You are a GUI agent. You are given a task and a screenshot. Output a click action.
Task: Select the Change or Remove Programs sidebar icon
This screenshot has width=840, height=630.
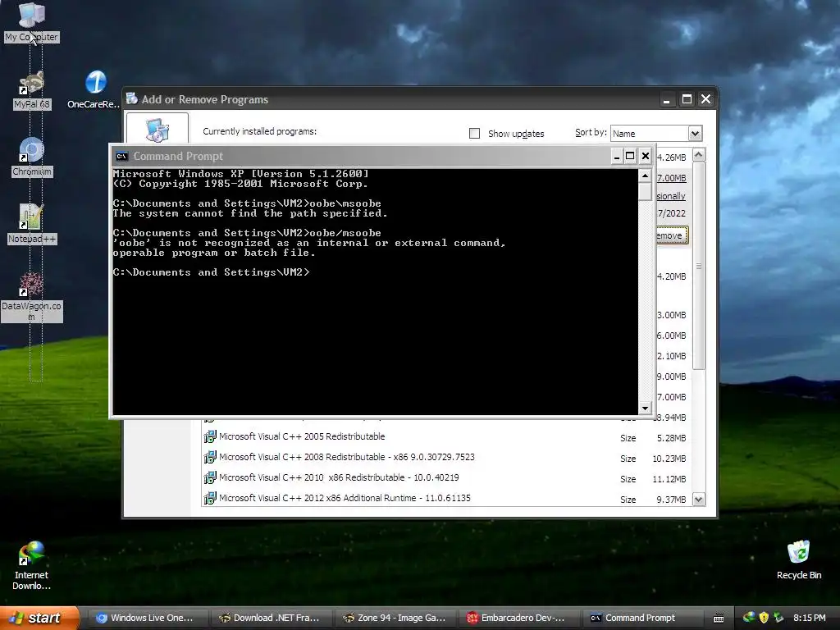coord(157,130)
